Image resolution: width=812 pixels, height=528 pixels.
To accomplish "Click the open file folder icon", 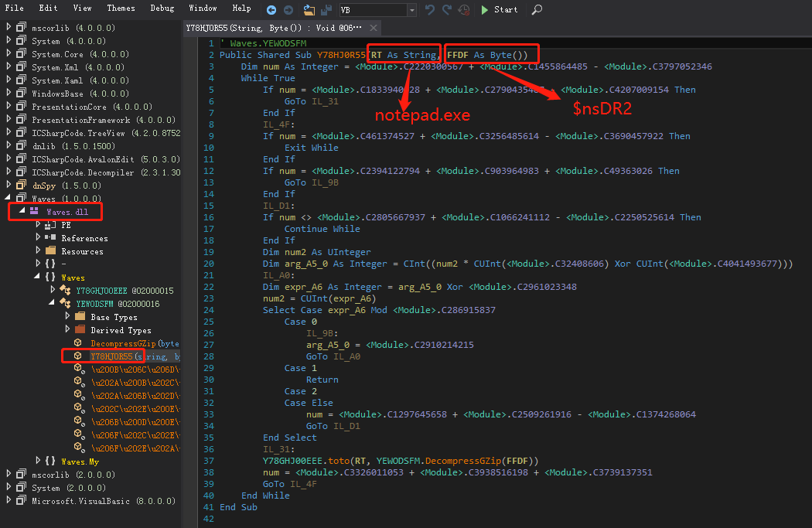I will [309, 10].
